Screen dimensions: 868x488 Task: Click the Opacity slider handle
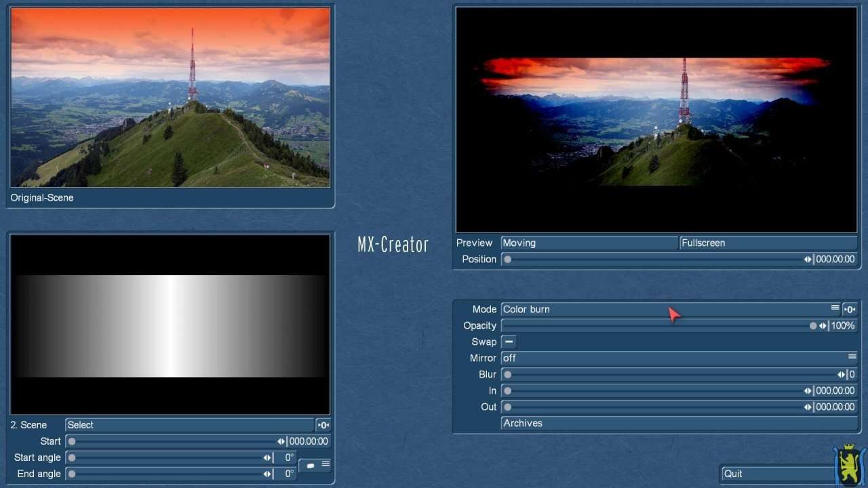click(x=813, y=326)
